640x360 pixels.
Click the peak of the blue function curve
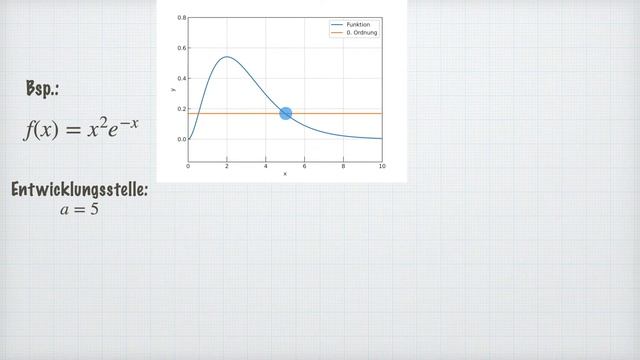click(227, 57)
